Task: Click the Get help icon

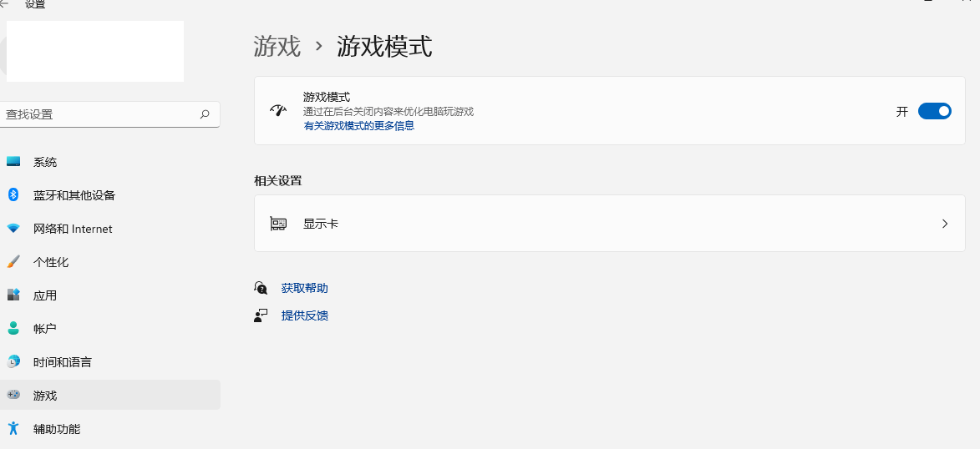Action: click(261, 288)
